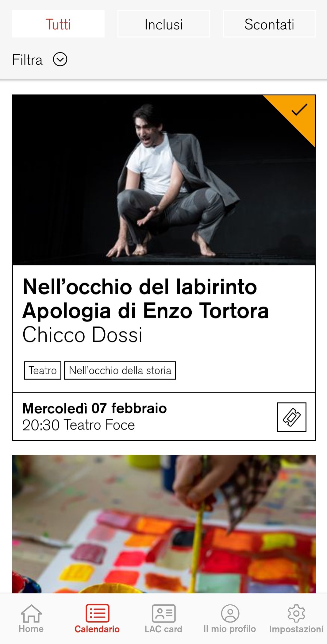Viewport: 327px width, 644px height.
Task: Switch to the Inclusi tab
Action: (x=164, y=24)
